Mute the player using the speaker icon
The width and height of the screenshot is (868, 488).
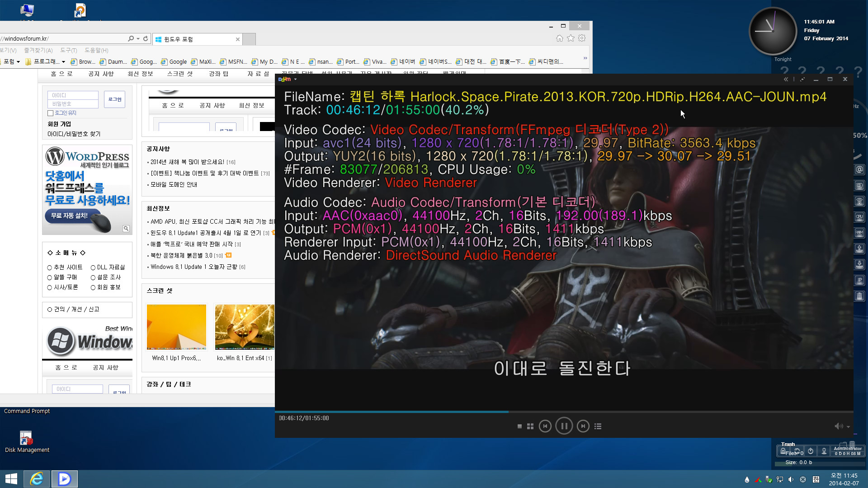(x=839, y=426)
